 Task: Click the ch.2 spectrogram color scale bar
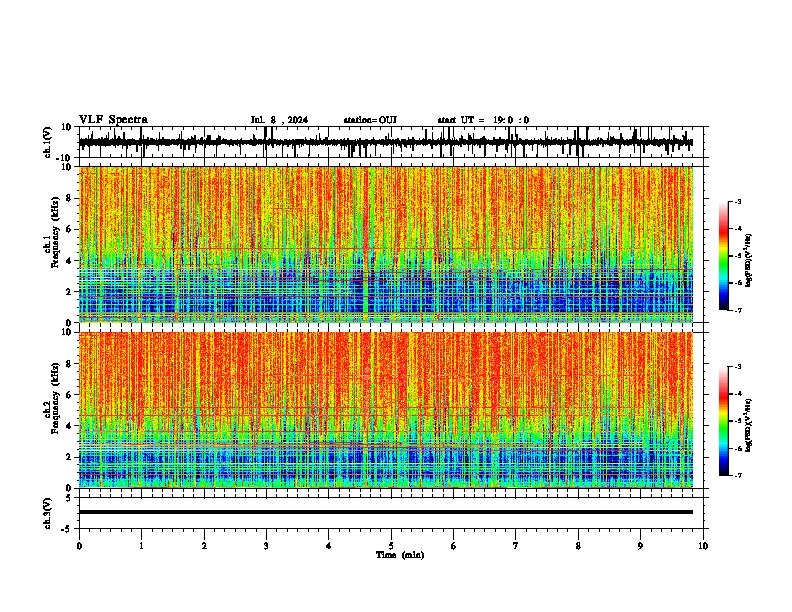coord(723,421)
